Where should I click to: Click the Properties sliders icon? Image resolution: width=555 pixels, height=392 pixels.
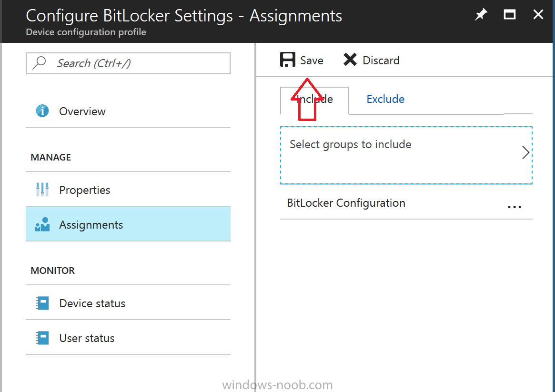pos(42,190)
